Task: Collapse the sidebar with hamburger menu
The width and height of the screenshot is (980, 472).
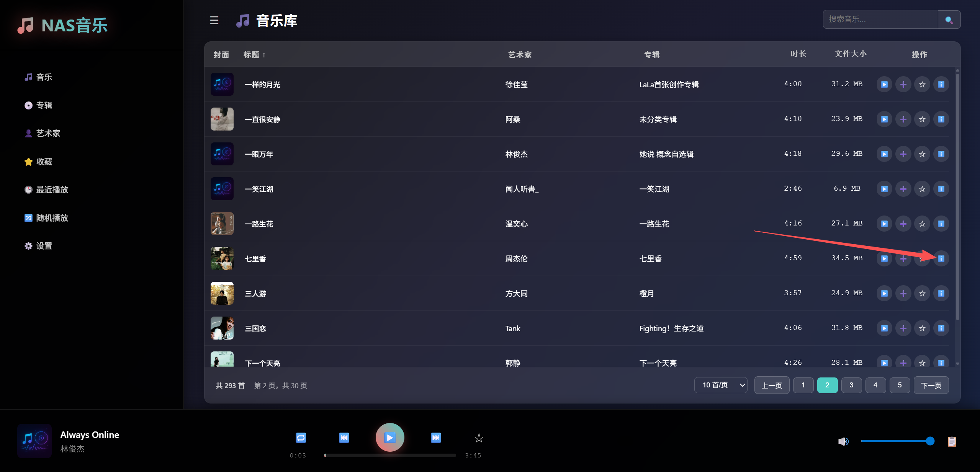Action: coord(214,20)
